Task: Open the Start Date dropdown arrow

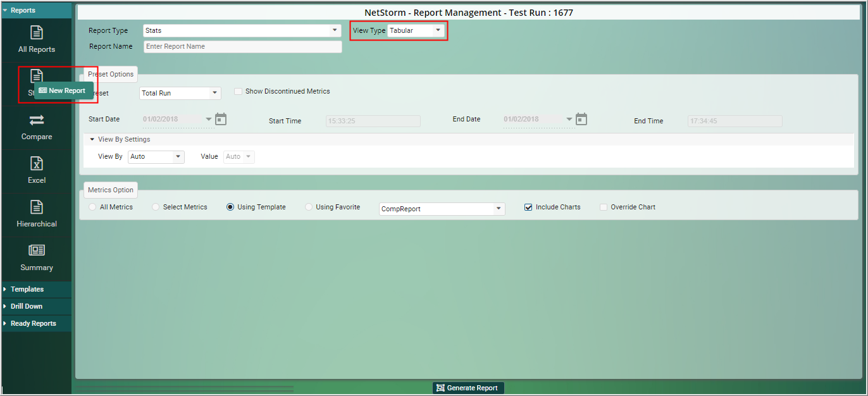Action: (209, 119)
